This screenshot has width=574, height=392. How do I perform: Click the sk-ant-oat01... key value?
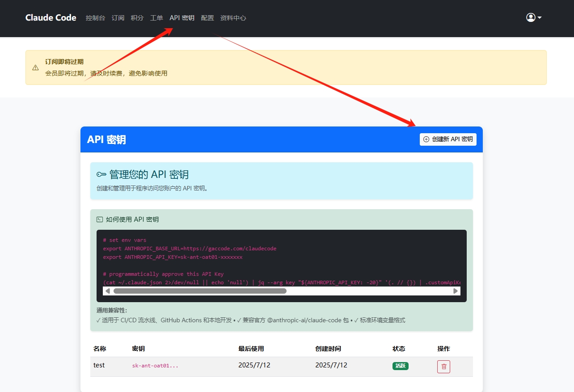155,366
